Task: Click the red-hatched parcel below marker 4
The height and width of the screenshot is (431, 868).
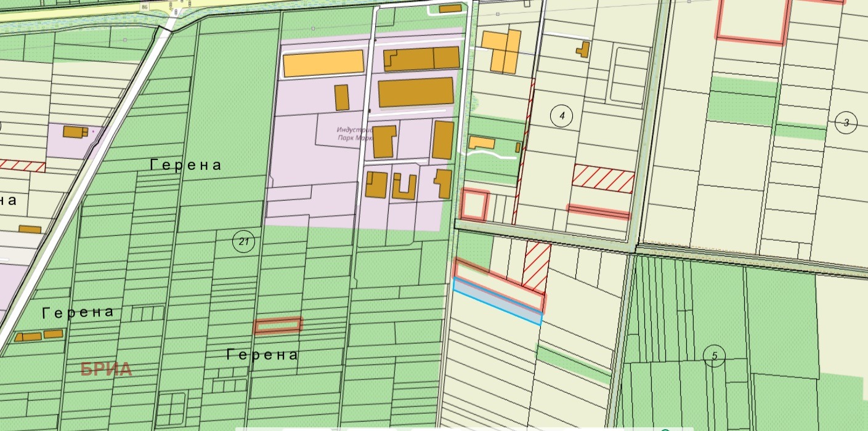Action: (602, 179)
